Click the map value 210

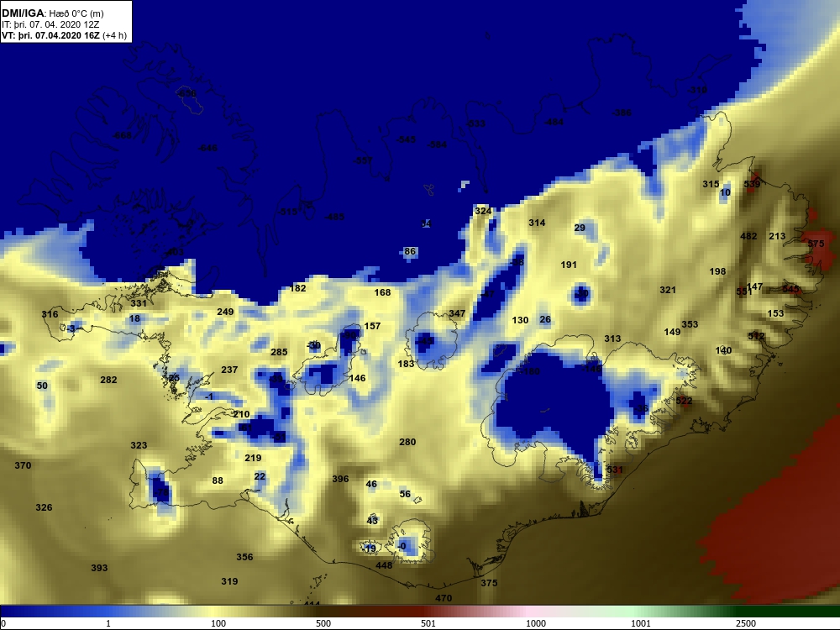pyautogui.click(x=242, y=415)
